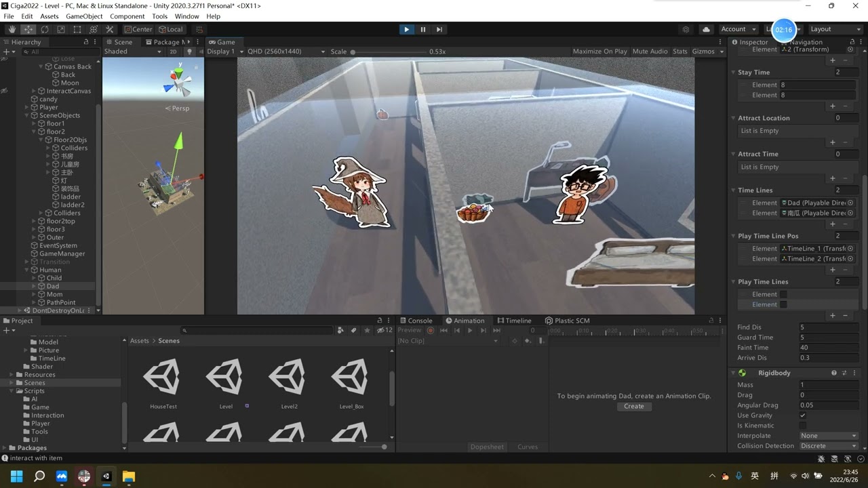Open custom editor tools wrench icon
The height and width of the screenshot is (488, 868).
[x=109, y=29]
